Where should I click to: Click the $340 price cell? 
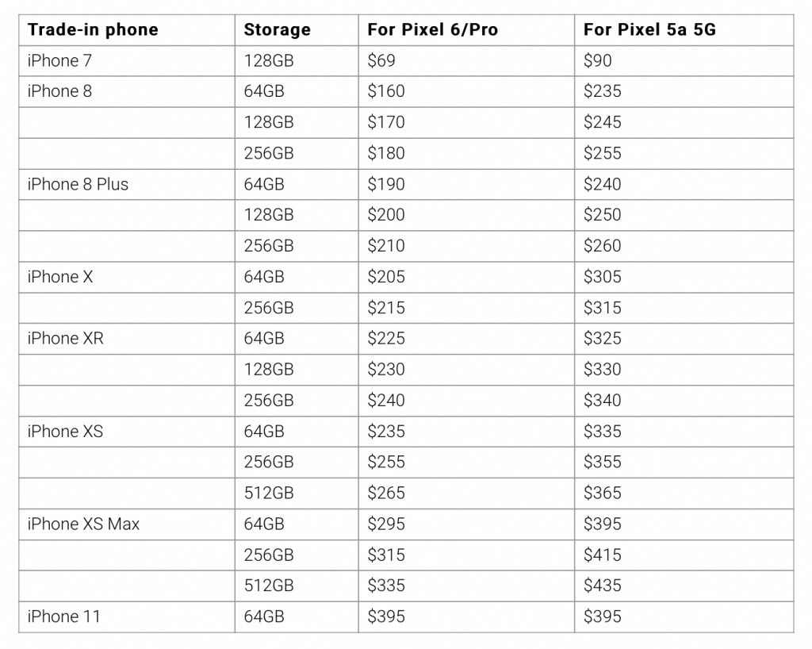[603, 401]
